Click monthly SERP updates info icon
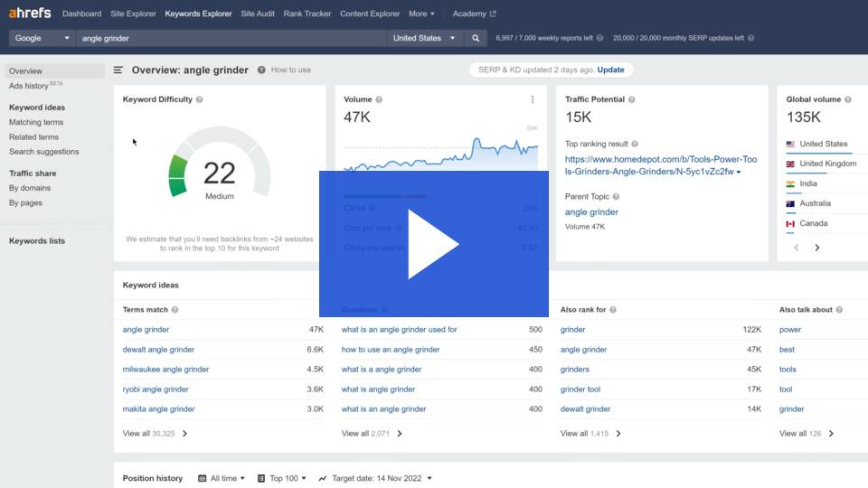This screenshot has width=868, height=488. 750,38
